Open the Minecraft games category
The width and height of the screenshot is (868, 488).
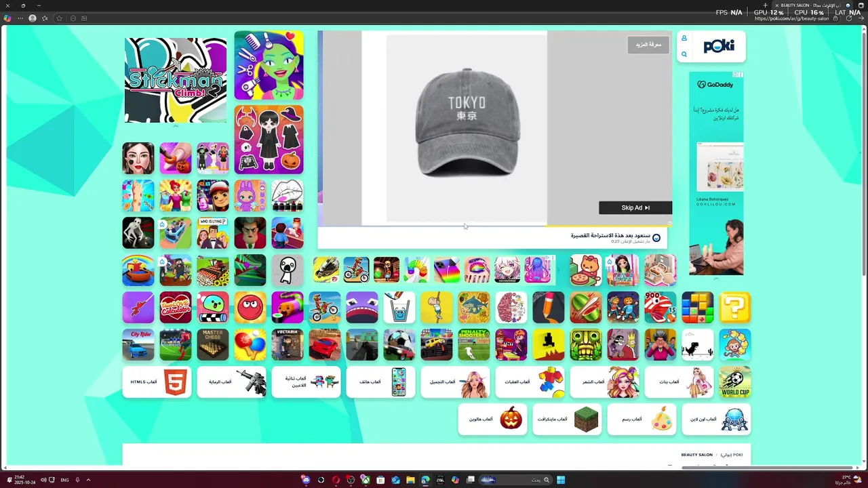coord(568,420)
